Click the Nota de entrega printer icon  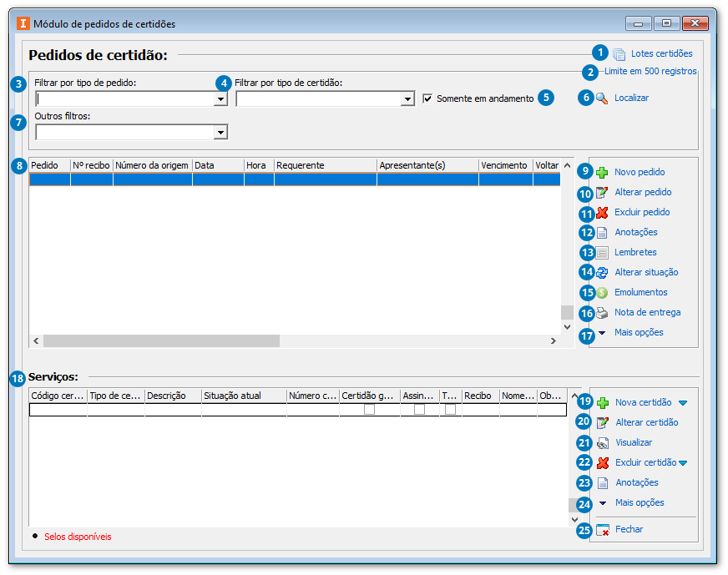602,313
